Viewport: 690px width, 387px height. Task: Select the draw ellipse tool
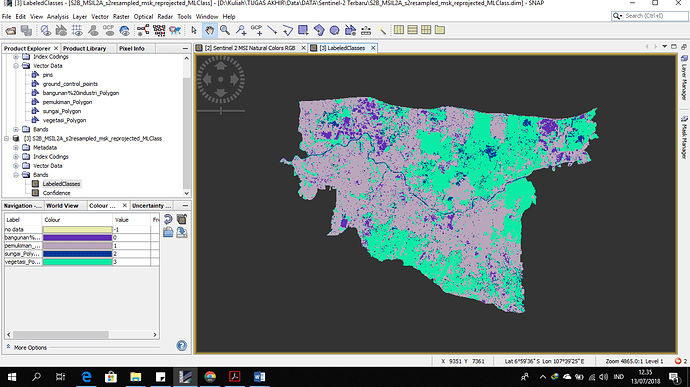point(334,30)
